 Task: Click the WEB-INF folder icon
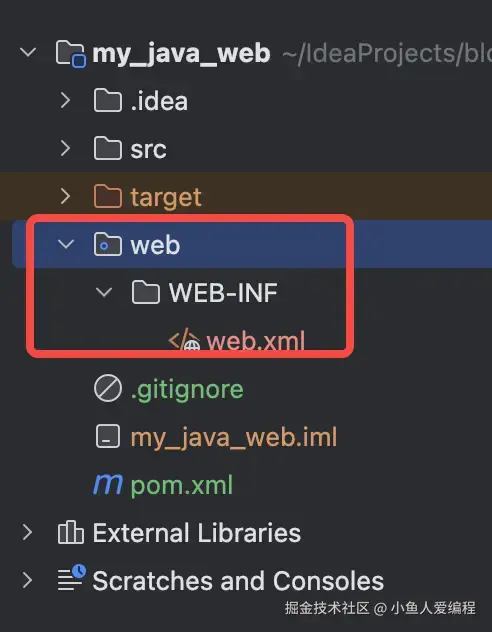(x=146, y=292)
